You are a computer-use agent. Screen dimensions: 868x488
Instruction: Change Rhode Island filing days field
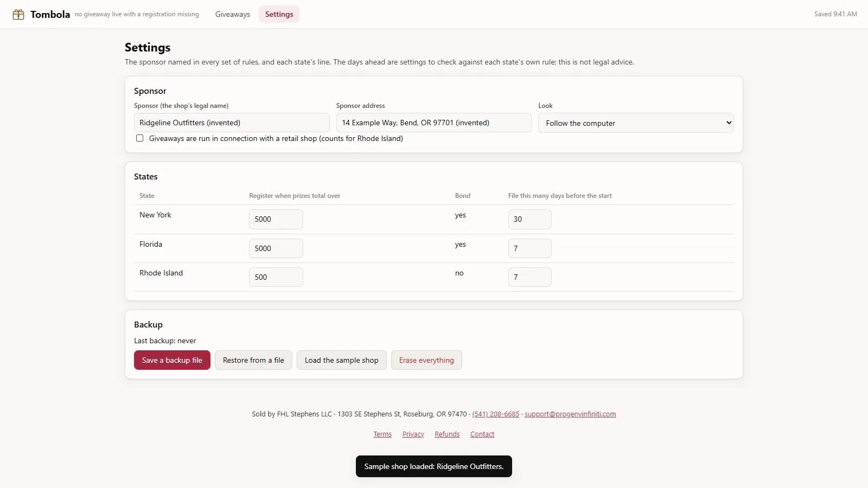click(530, 277)
